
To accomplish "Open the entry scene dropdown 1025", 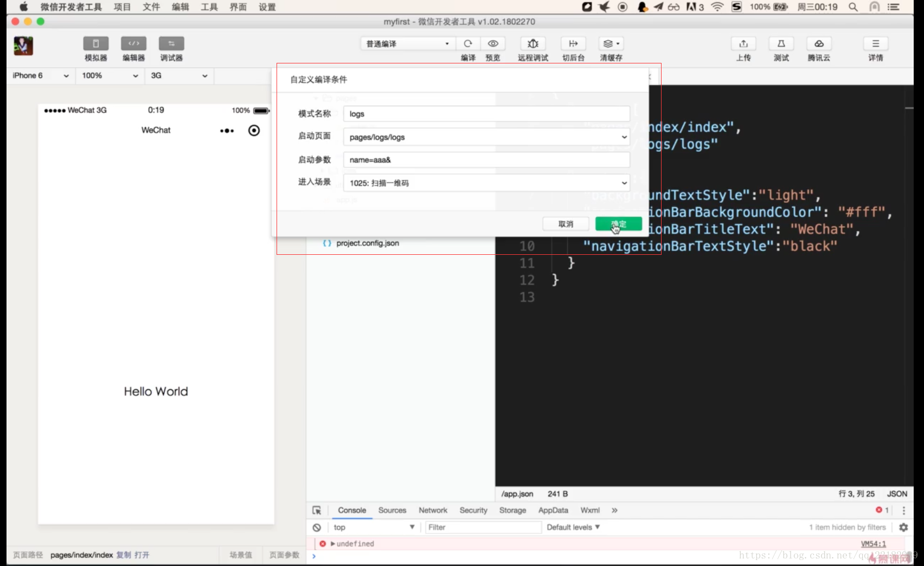I will (x=486, y=183).
